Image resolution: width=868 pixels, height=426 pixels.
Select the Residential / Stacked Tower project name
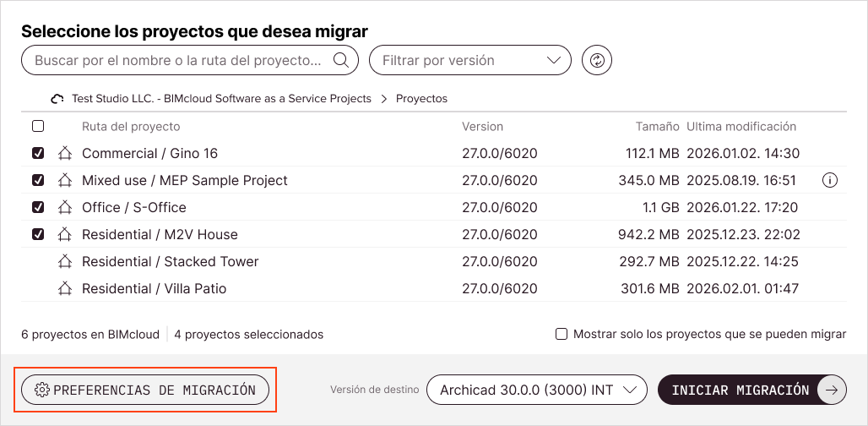click(171, 261)
